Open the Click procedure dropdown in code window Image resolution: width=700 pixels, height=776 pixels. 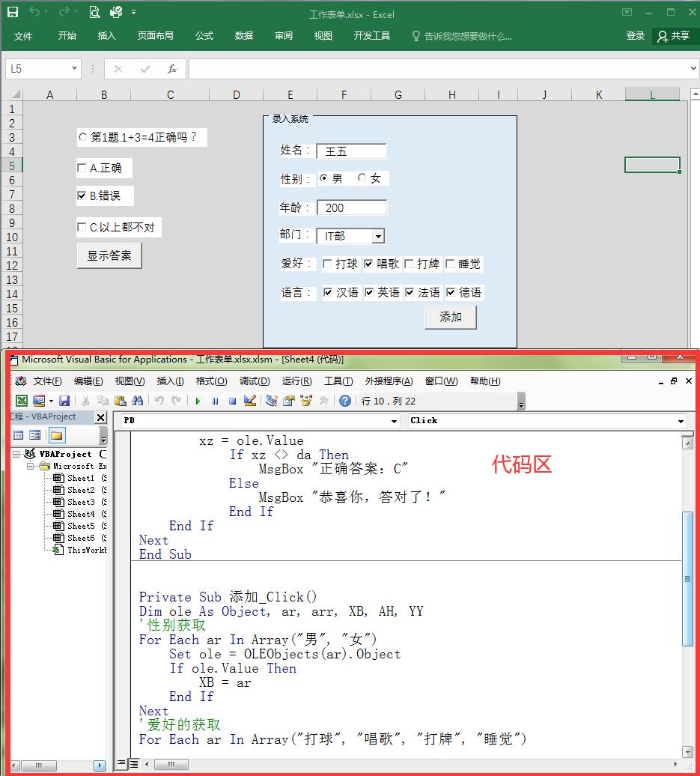[x=681, y=421]
